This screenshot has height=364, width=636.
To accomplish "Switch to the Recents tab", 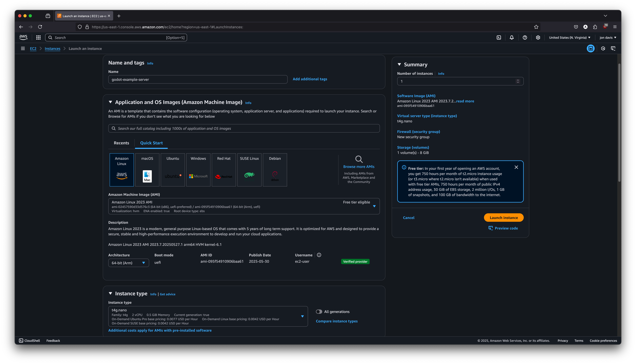I will [x=121, y=143].
